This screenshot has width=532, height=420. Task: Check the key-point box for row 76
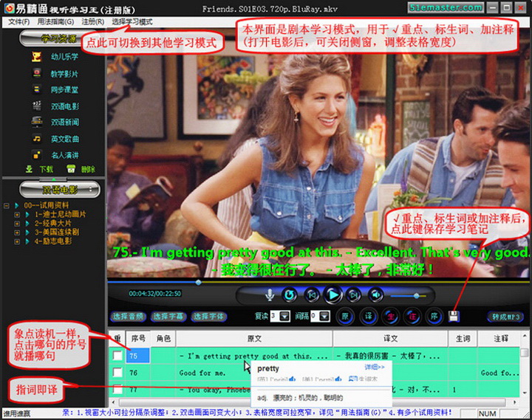coord(117,373)
